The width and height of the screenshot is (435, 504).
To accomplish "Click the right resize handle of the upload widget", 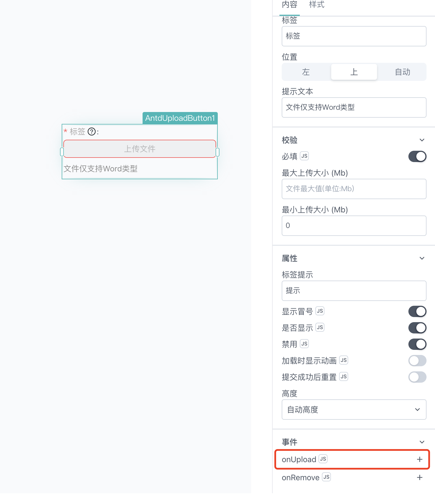I will point(218,152).
